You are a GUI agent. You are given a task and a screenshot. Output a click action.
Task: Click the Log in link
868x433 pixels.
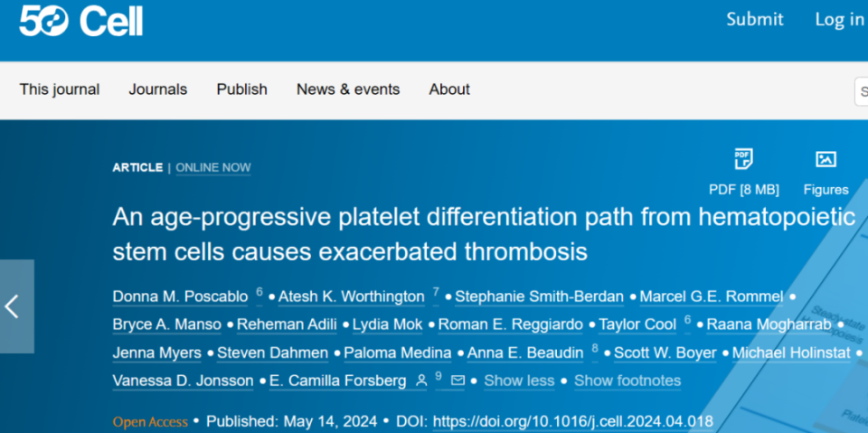(840, 20)
